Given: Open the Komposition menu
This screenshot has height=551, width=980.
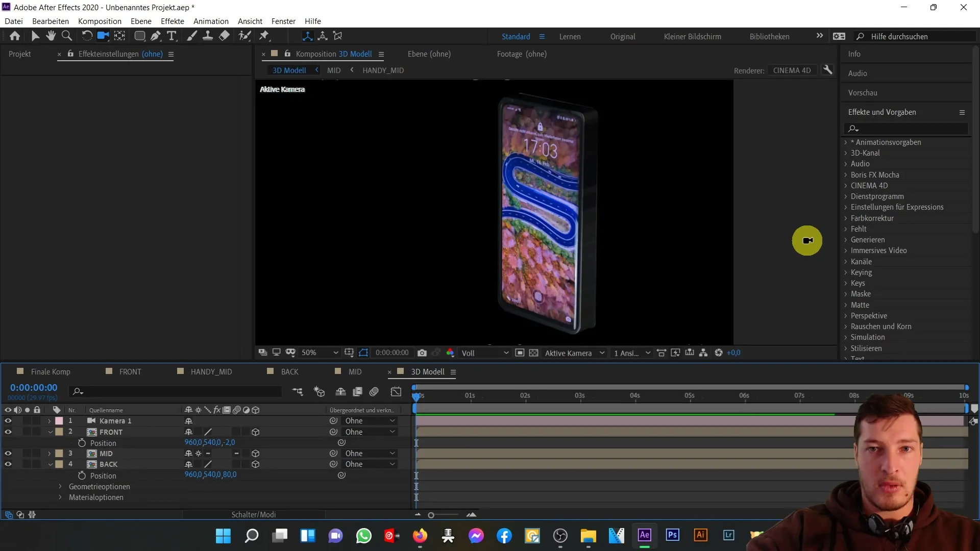Looking at the screenshot, I should click(100, 21).
